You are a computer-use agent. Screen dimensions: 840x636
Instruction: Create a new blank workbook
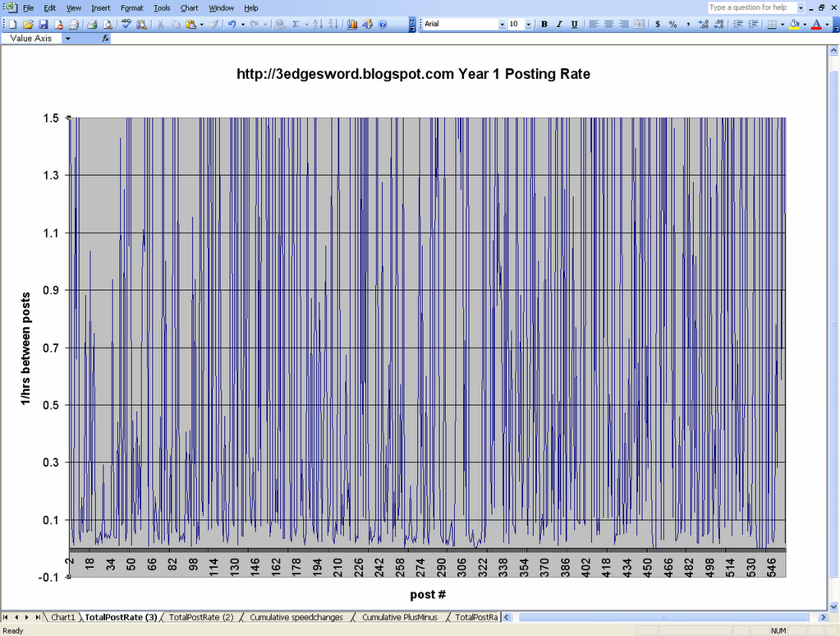[x=13, y=24]
